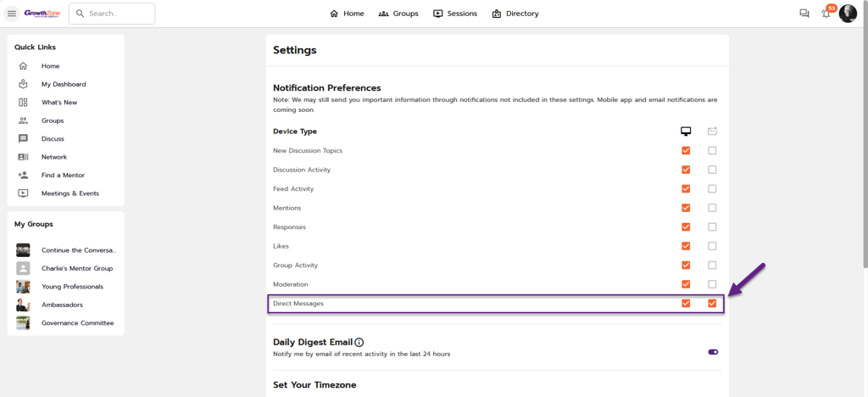Uncheck Direct Messages email notification checkbox
The height and width of the screenshot is (397, 868).
pos(712,304)
